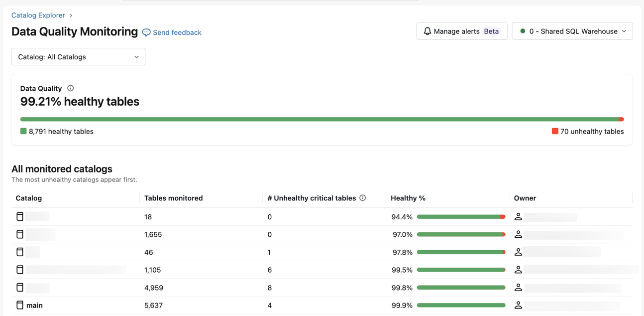Image resolution: width=644 pixels, height=316 pixels.
Task: Click the red 70 unhealthy tables legend square
Action: [x=555, y=131]
